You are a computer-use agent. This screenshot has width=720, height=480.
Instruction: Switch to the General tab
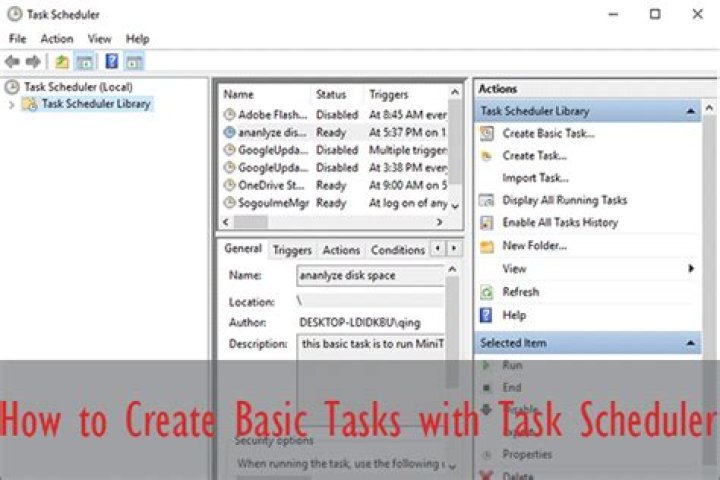(243, 248)
